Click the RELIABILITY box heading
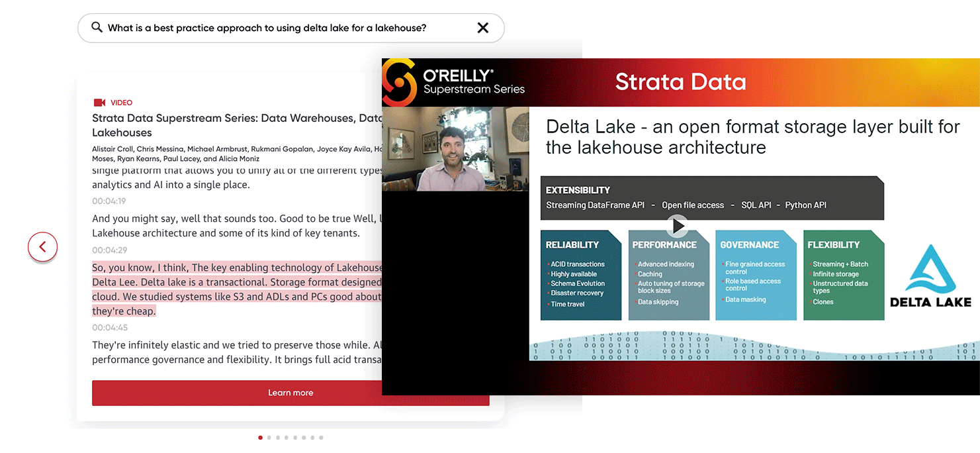Screen dimensions: 980x453 coord(572,245)
